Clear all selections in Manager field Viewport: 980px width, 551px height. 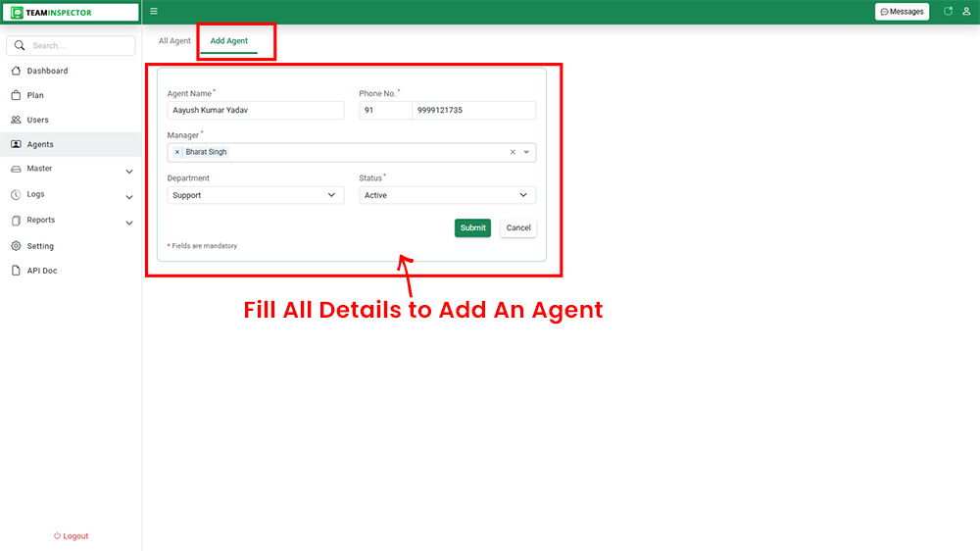tap(513, 152)
